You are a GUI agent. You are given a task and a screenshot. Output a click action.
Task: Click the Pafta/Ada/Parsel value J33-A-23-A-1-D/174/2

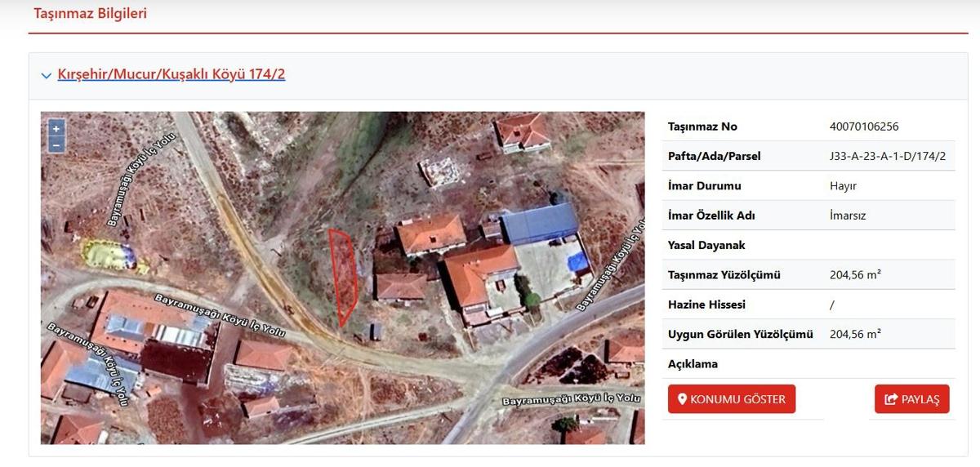point(887,156)
